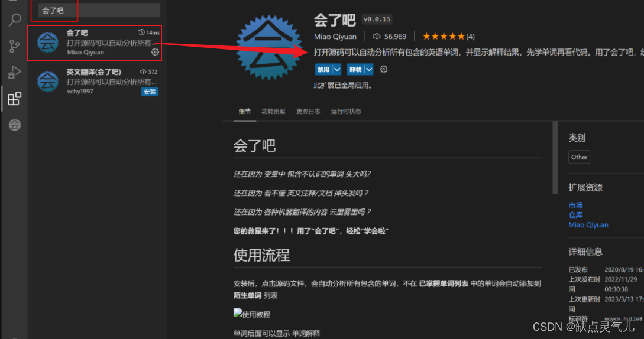Open the Extensions view
This screenshot has height=339, width=644.
tap(14, 99)
